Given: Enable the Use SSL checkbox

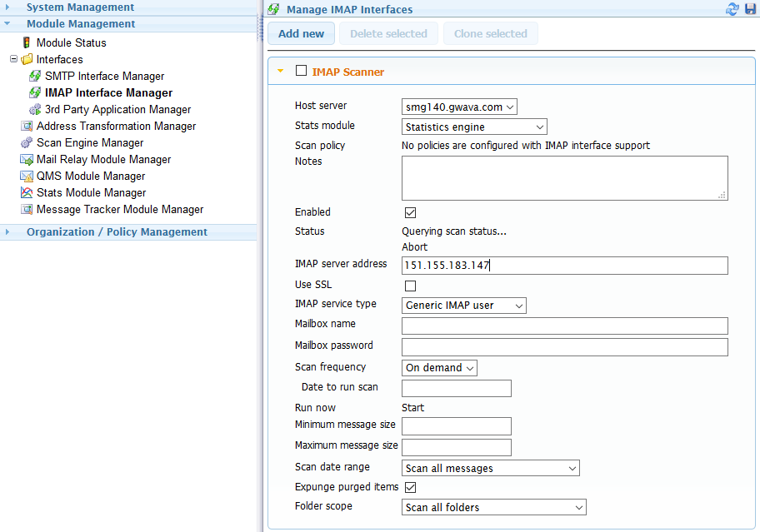Looking at the screenshot, I should (410, 286).
